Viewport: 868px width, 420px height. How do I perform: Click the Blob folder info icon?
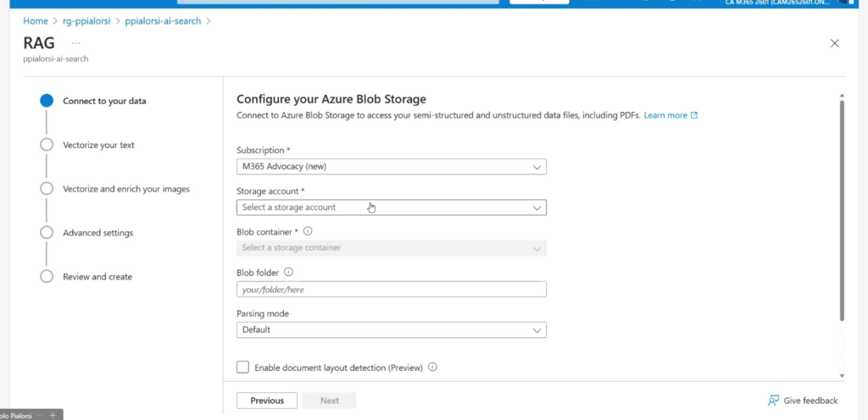289,273
